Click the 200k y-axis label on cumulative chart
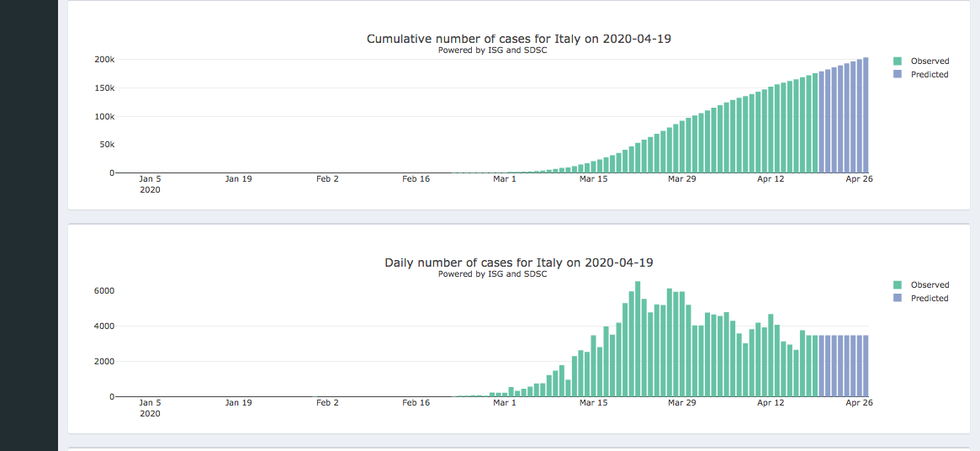The width and height of the screenshot is (980, 451). (104, 60)
